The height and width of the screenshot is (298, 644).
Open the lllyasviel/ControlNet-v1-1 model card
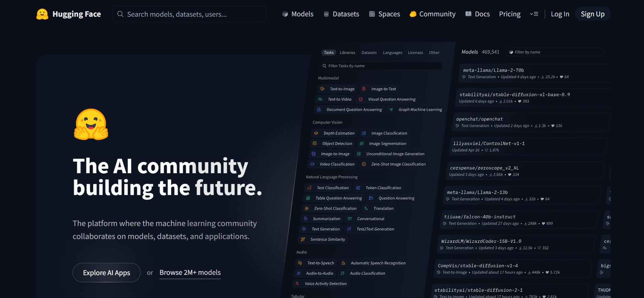(x=528, y=147)
